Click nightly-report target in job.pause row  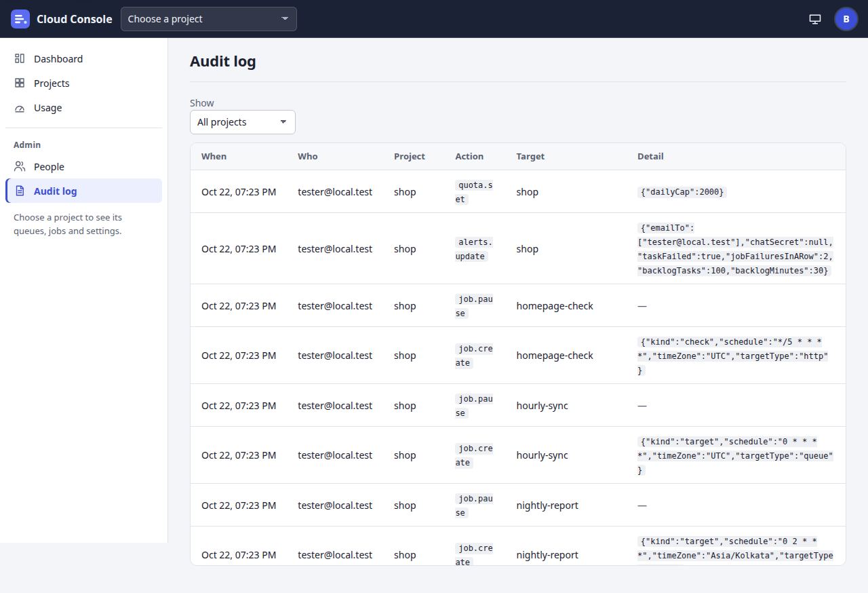pos(547,505)
